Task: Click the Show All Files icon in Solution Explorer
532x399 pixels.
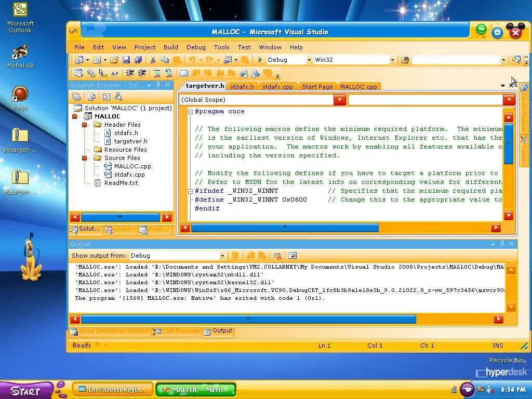Action: coord(91,97)
